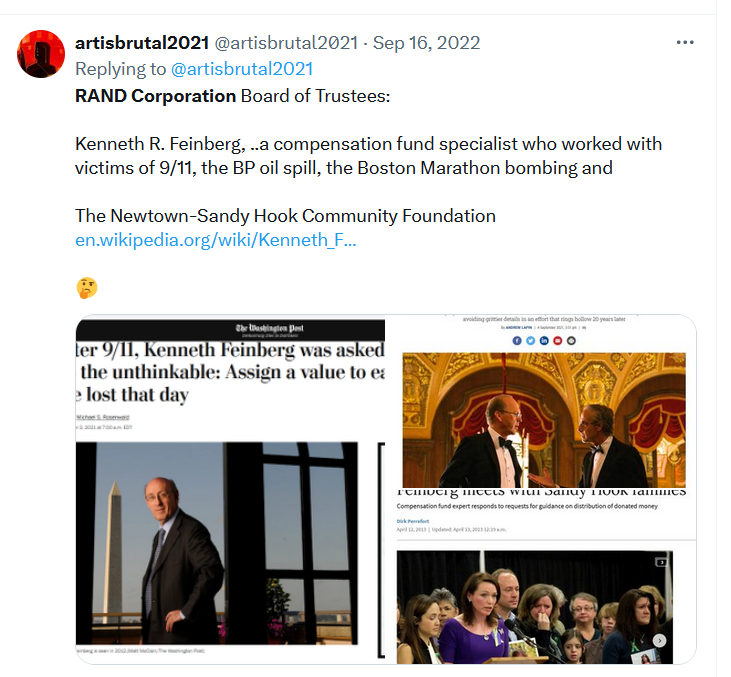Click the Twitter bird share icon
The image size is (731, 677).
[531, 341]
